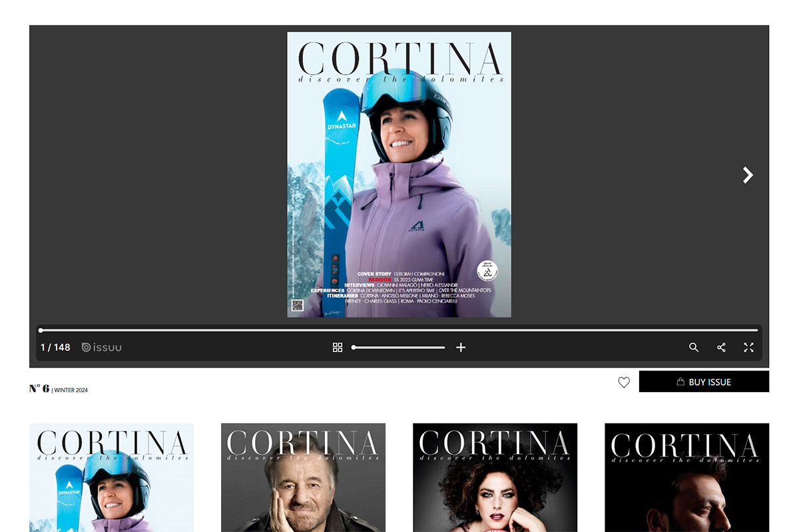Open the Winter 2024 skier cover thumbnail

[x=111, y=477]
